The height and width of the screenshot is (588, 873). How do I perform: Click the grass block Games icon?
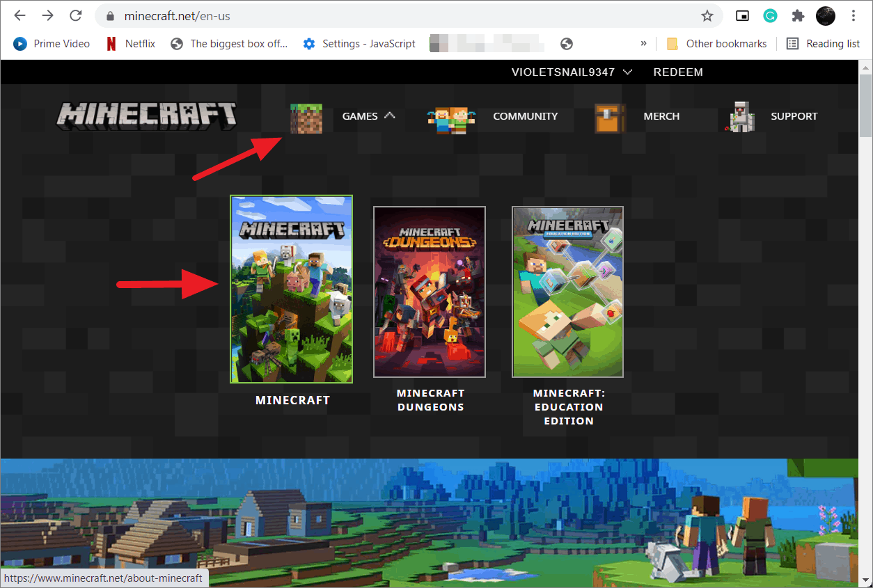(306, 117)
